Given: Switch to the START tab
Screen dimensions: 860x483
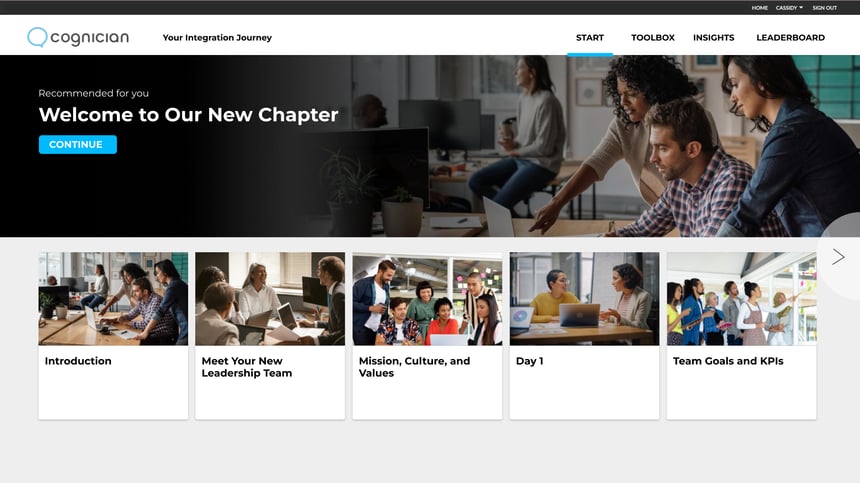Looking at the screenshot, I should point(590,38).
